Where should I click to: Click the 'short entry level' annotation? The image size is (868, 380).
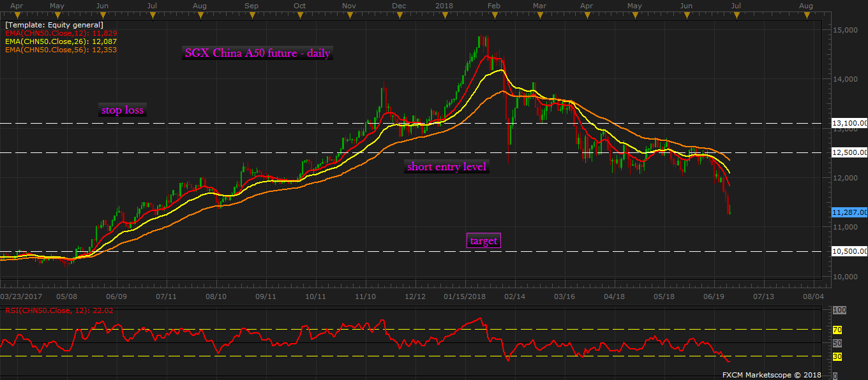pyautogui.click(x=447, y=167)
